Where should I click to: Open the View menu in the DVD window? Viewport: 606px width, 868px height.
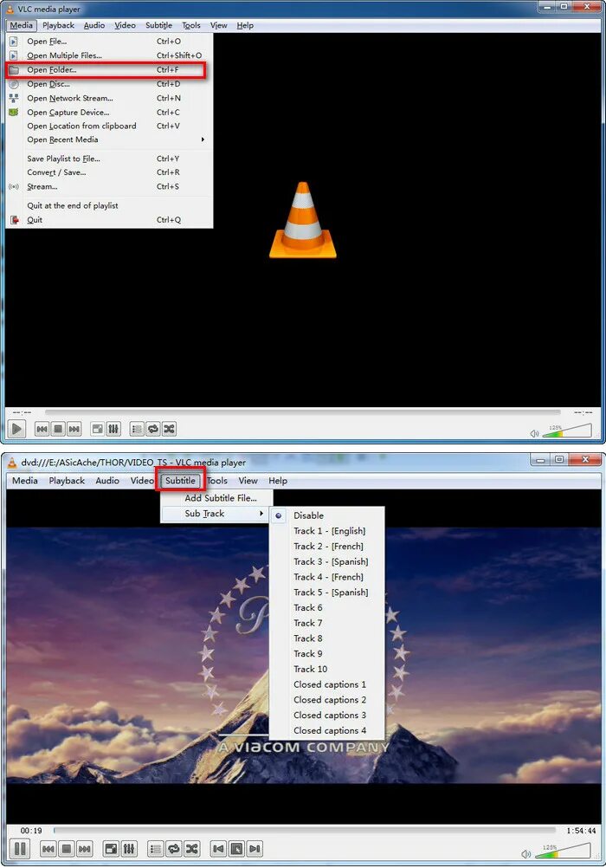248,481
